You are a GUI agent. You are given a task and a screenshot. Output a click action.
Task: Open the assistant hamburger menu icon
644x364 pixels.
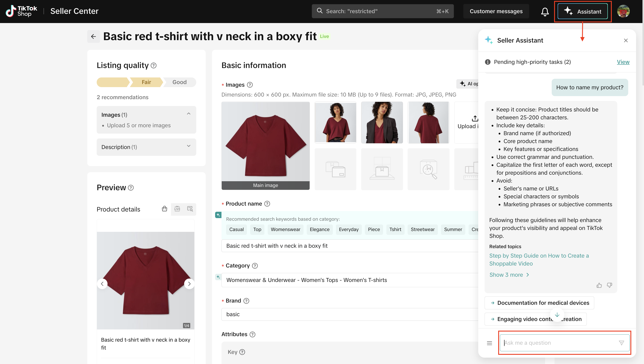pos(489,343)
